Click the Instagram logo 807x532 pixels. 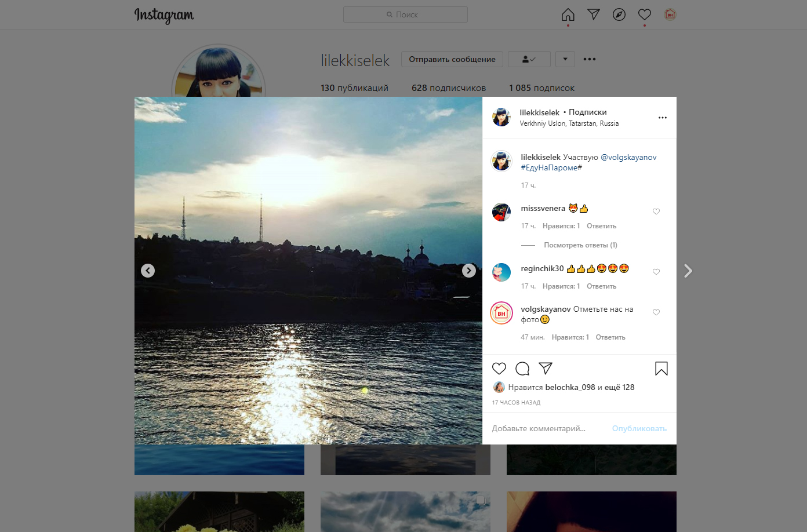point(164,15)
